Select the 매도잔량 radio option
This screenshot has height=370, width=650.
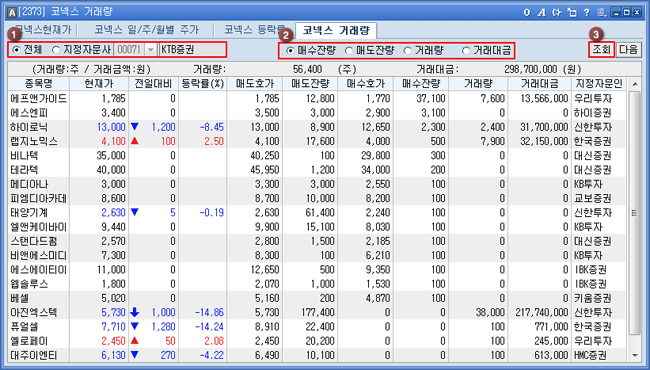349,51
